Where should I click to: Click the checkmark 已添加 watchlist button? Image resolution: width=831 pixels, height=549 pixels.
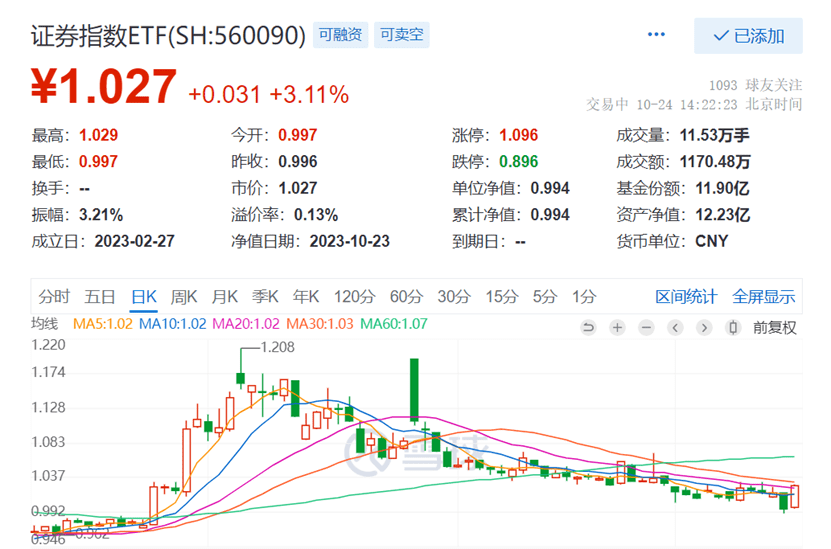[748, 36]
